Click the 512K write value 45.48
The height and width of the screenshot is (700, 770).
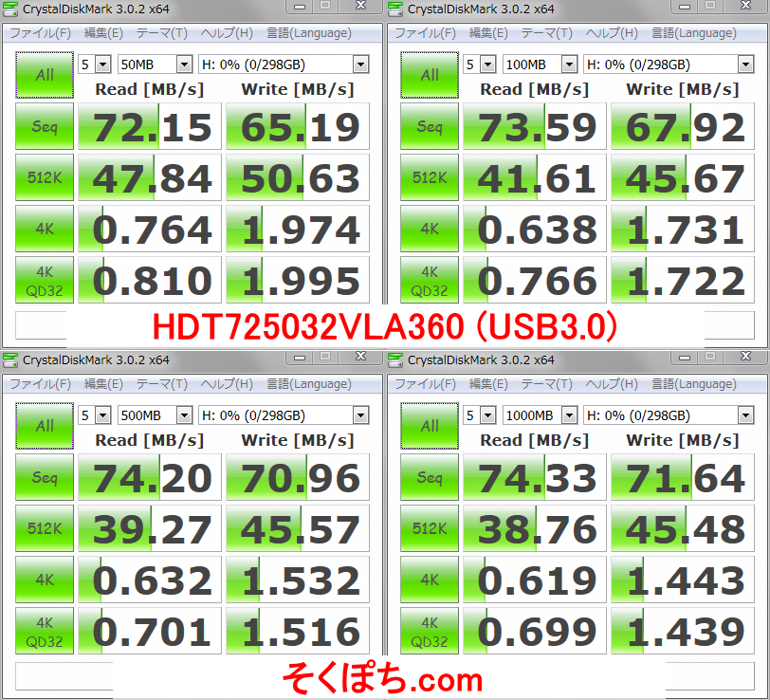[x=683, y=528]
